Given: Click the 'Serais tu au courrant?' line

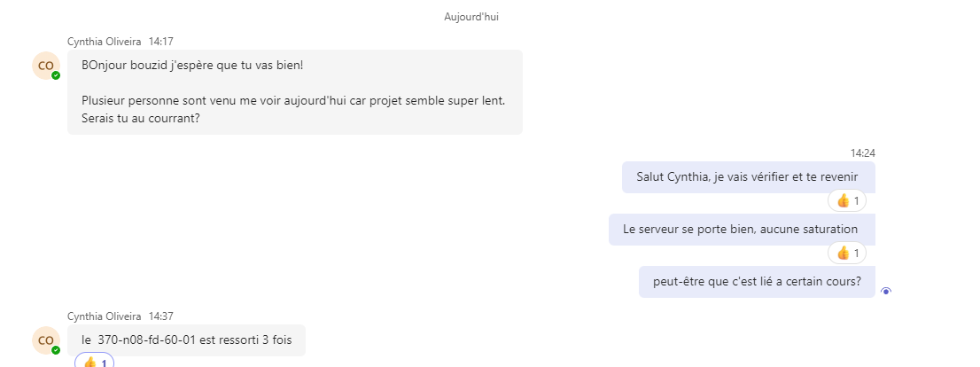Looking at the screenshot, I should tap(140, 118).
